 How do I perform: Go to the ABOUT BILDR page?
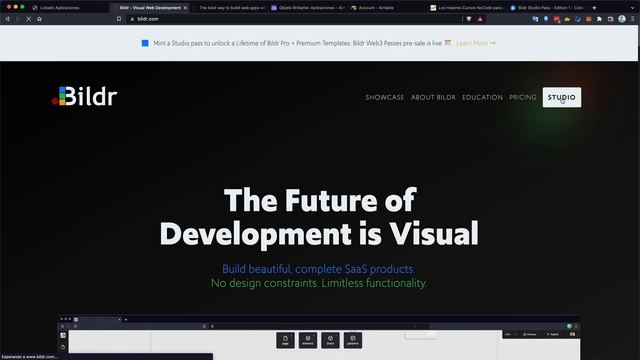tap(433, 98)
